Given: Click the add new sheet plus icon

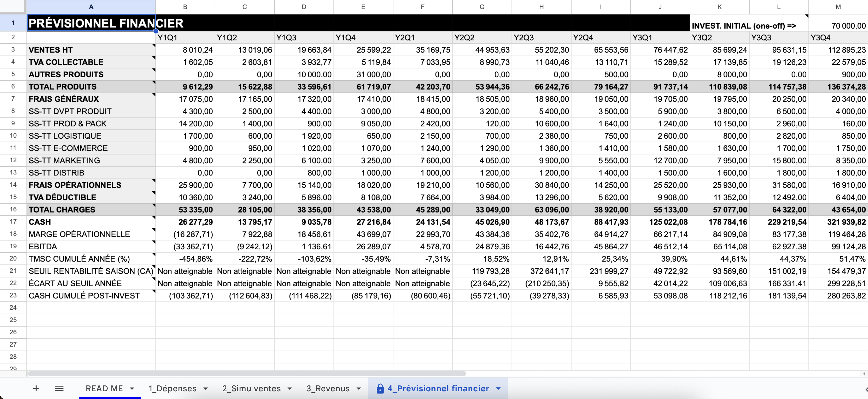Looking at the screenshot, I should (36, 388).
